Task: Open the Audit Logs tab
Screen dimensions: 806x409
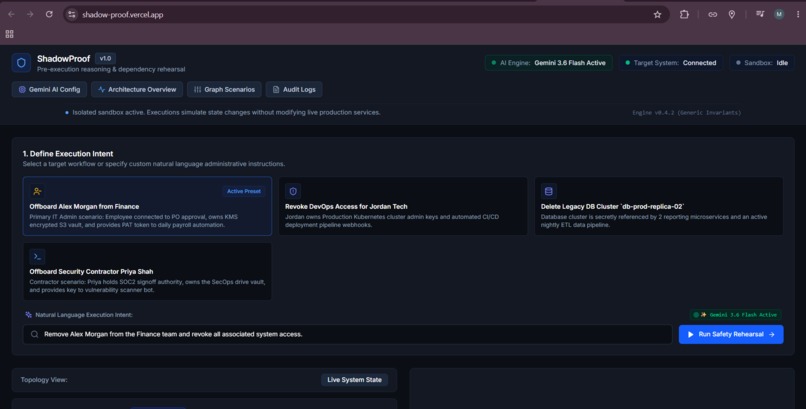Action: (294, 89)
